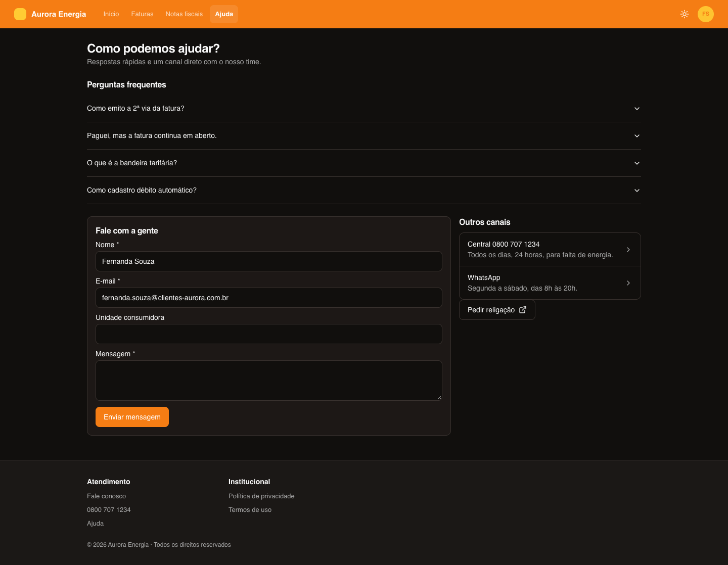728x565 pixels.
Task: Open the WhatsApp contact channel
Action: tap(550, 283)
